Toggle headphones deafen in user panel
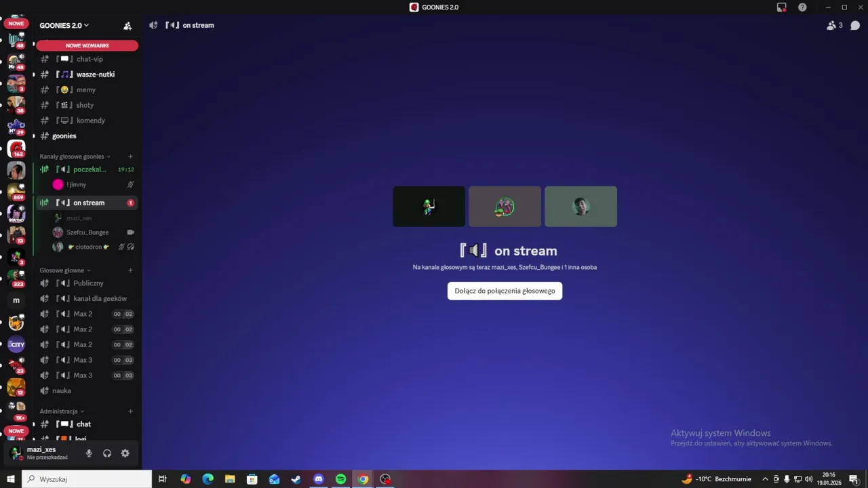 [107, 453]
